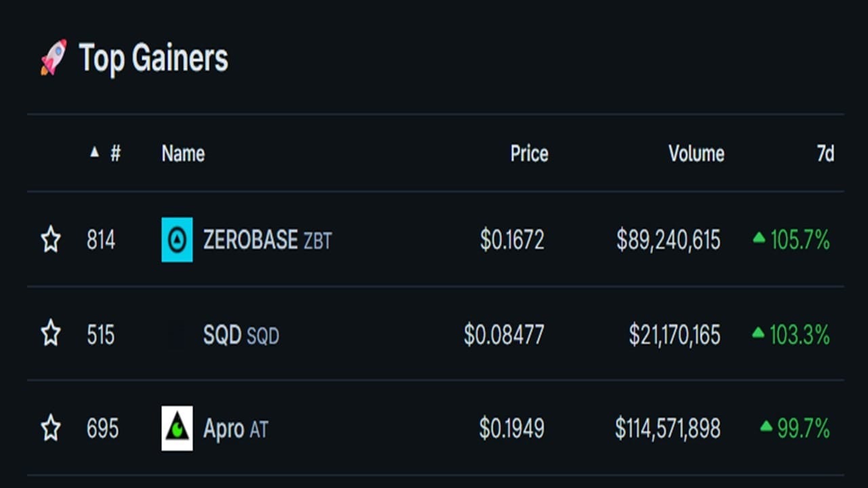This screenshot has width=868, height=488.
Task: Click Apro volume $114,571,898
Action: pos(667,429)
